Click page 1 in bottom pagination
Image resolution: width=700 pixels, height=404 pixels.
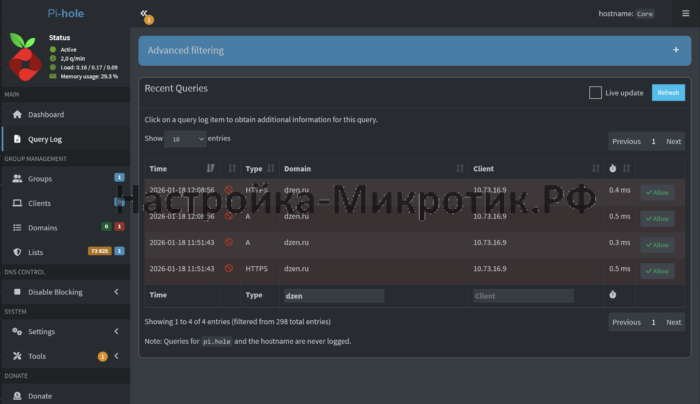[654, 322]
